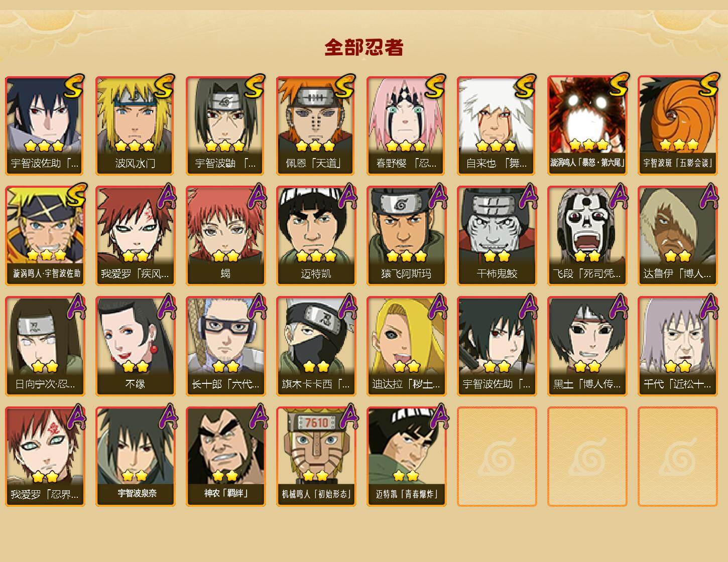Click the 全部忍者 heading
Viewport: 728px width, 562px height.
(364, 48)
